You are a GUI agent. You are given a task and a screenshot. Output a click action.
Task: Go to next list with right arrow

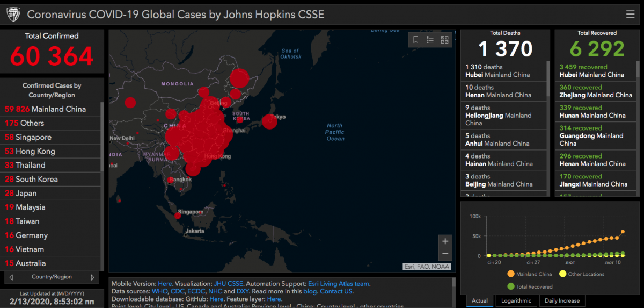click(92, 277)
